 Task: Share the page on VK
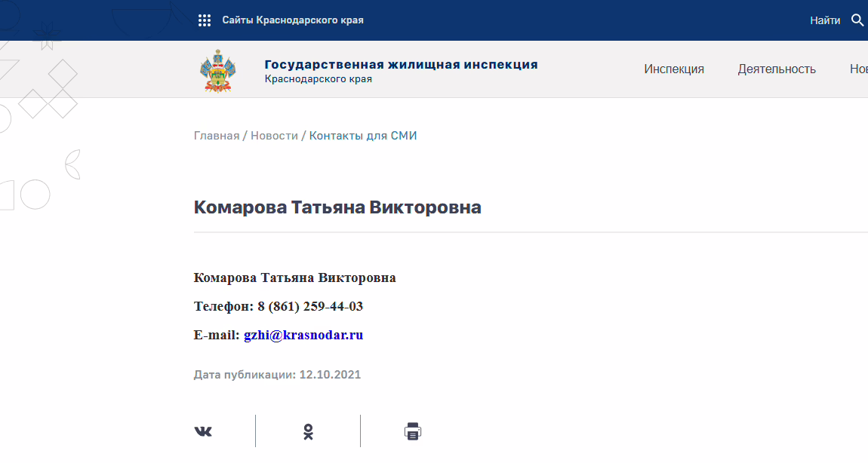click(x=203, y=431)
